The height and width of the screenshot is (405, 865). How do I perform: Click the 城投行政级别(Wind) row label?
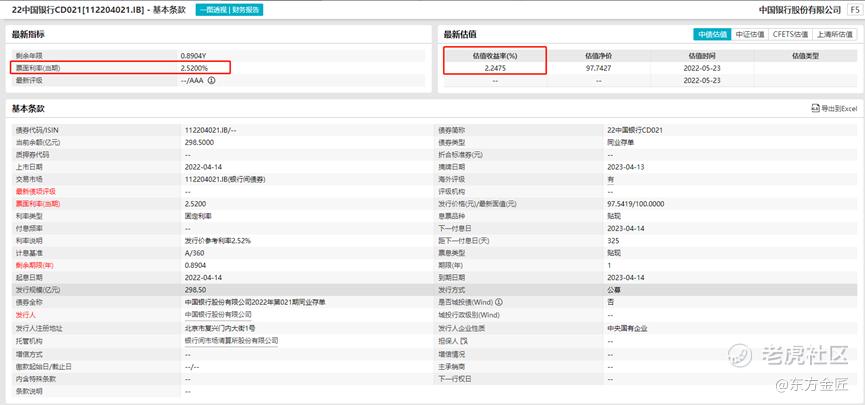(468, 315)
